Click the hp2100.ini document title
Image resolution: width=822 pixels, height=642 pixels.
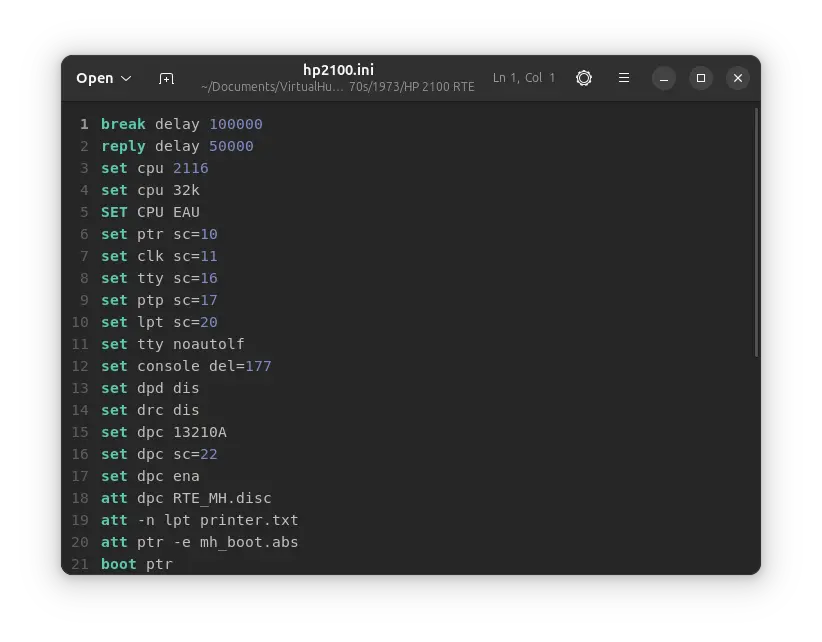[337, 70]
